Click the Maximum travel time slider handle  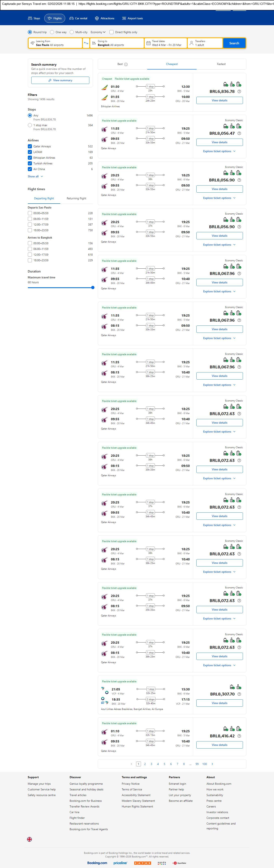[x=93, y=288]
